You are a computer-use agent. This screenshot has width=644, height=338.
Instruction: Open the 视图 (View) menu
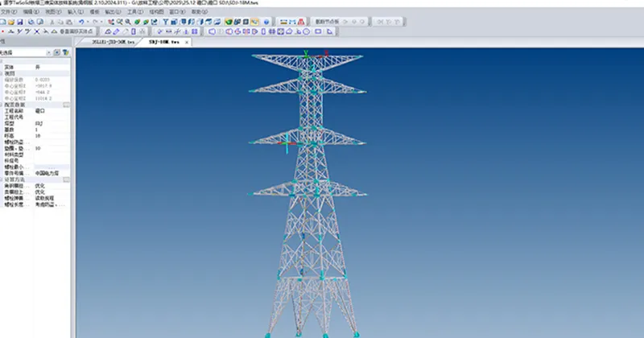click(x=53, y=12)
